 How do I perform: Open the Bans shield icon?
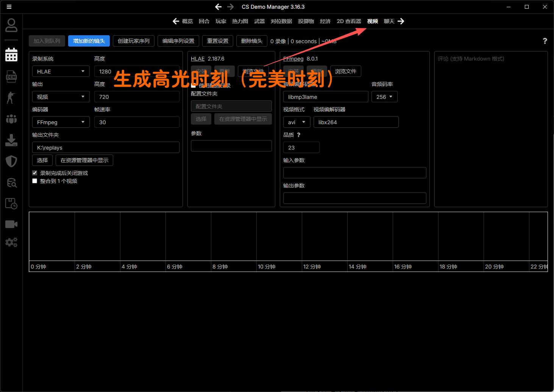(x=11, y=161)
